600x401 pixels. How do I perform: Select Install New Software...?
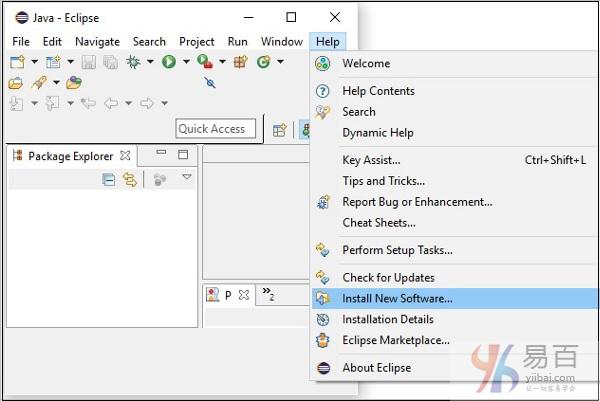click(x=455, y=298)
